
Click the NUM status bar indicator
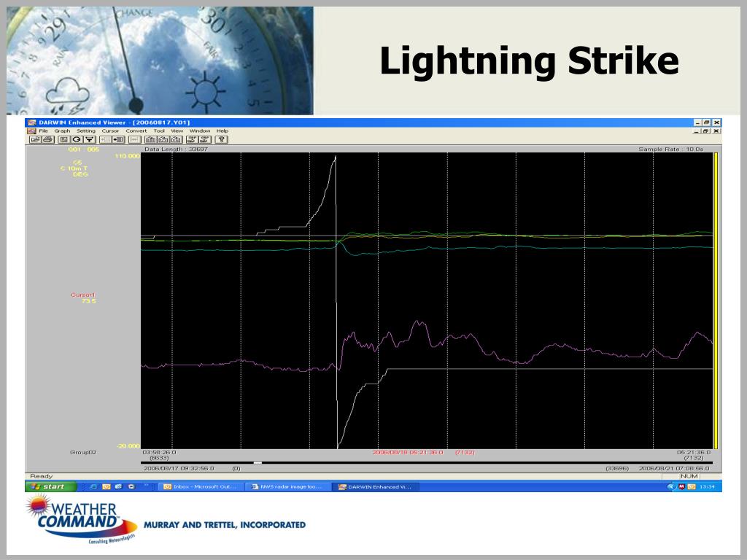pos(689,476)
